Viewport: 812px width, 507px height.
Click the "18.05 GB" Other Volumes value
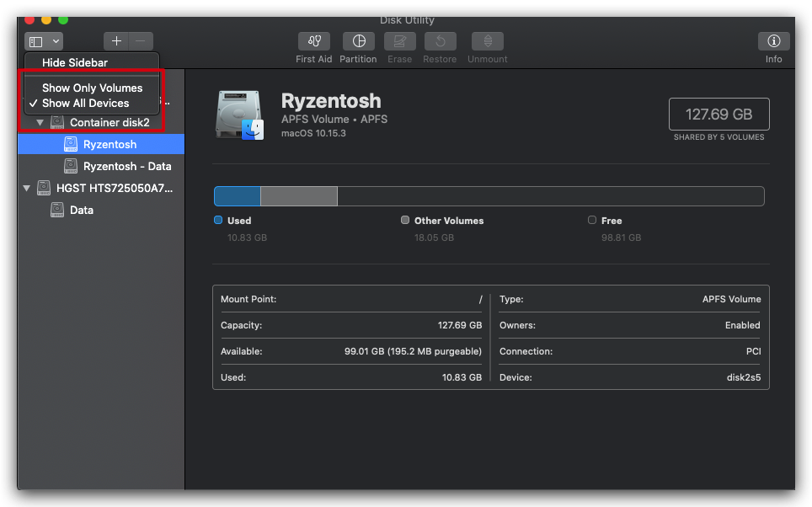[x=434, y=237]
